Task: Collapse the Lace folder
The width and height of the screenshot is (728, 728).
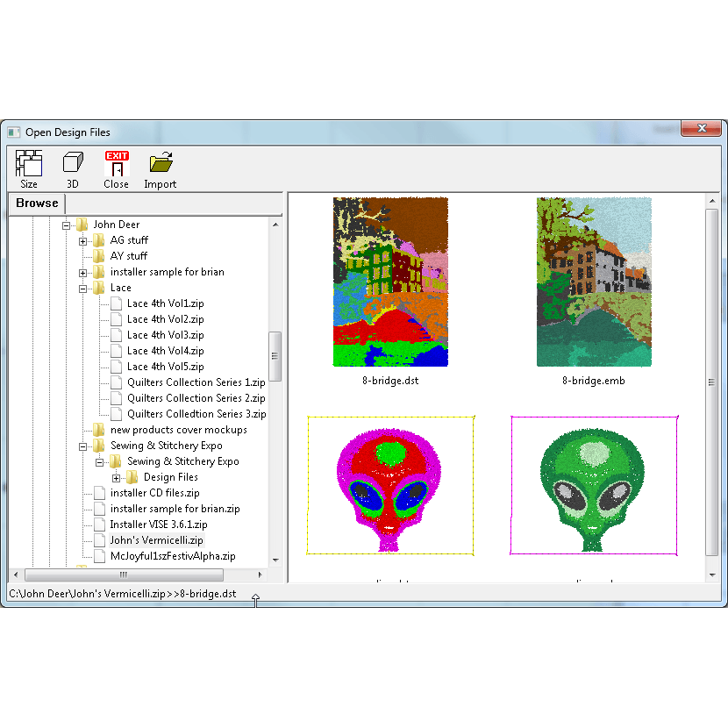Action: [82, 288]
